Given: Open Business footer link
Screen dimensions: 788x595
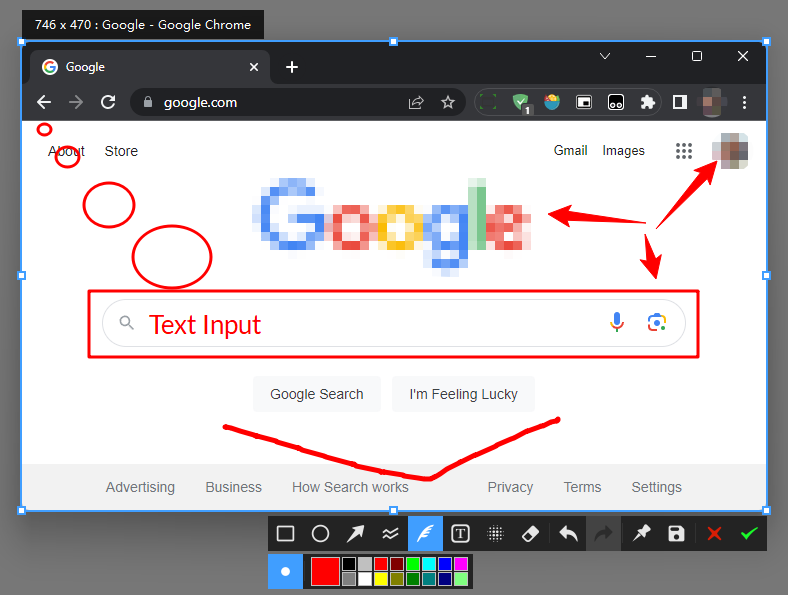Looking at the screenshot, I should (234, 487).
